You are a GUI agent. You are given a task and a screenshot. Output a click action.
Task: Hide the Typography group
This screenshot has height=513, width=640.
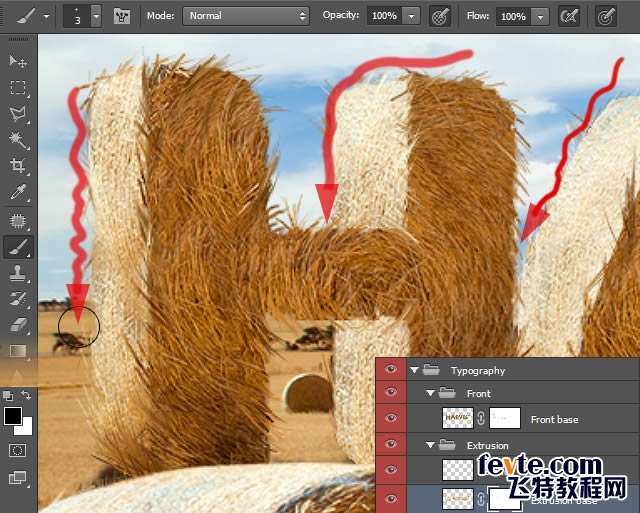click(391, 369)
